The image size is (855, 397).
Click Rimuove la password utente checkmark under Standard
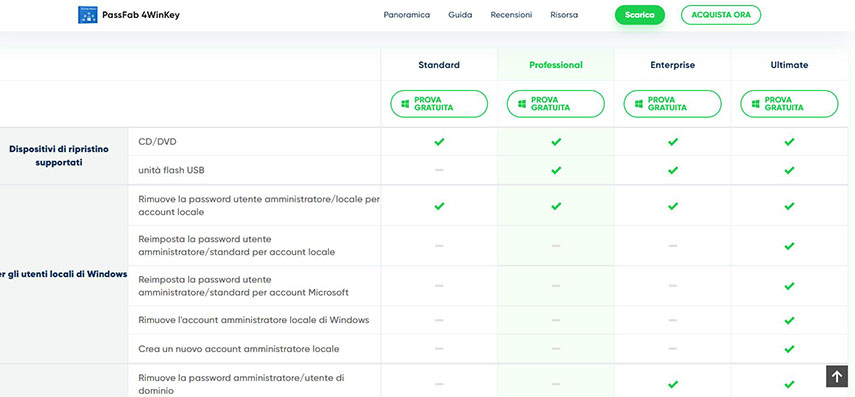(x=439, y=206)
